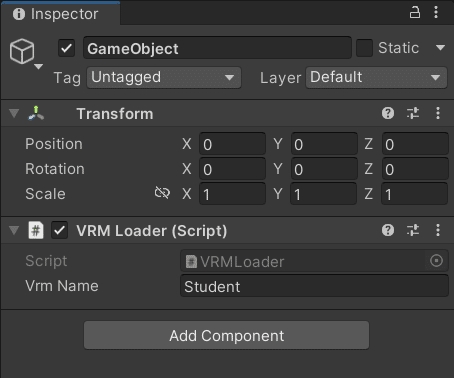Open the Transform component three-dot menu
Image resolution: width=454 pixels, height=378 pixels.
(x=438, y=113)
